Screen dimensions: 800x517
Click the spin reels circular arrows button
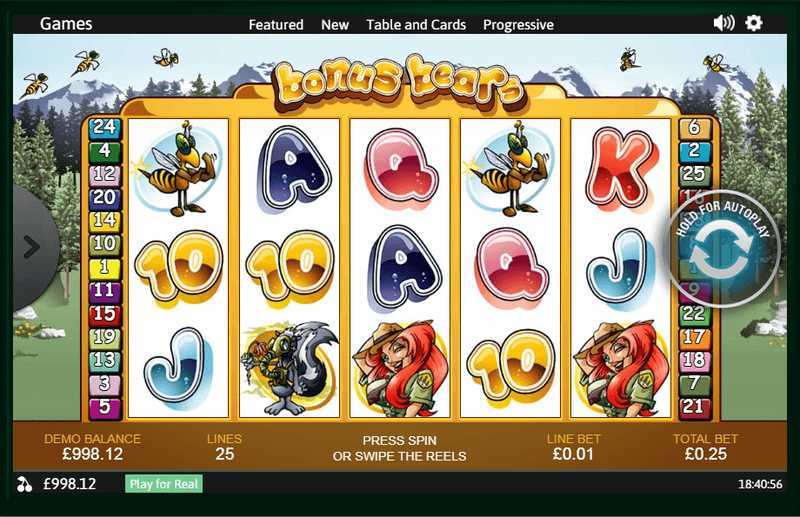723,249
